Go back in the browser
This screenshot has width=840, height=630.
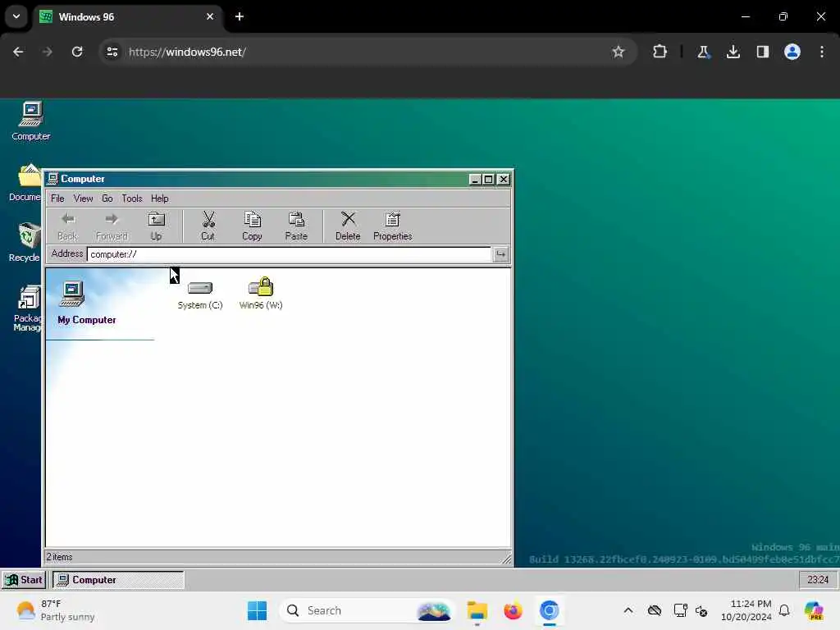click(18, 52)
